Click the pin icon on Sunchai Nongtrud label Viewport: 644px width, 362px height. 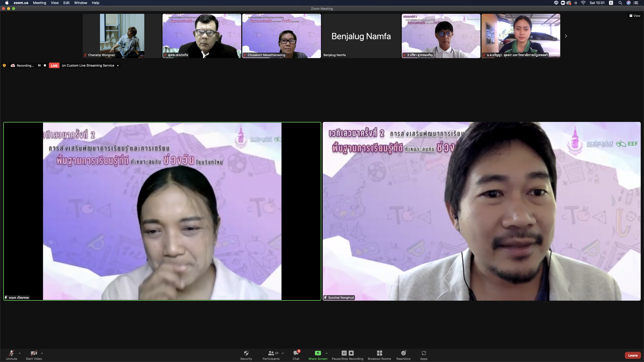[x=325, y=297]
